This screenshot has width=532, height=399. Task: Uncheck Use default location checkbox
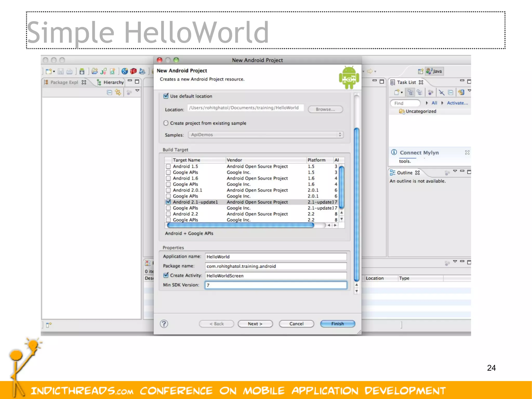166,96
